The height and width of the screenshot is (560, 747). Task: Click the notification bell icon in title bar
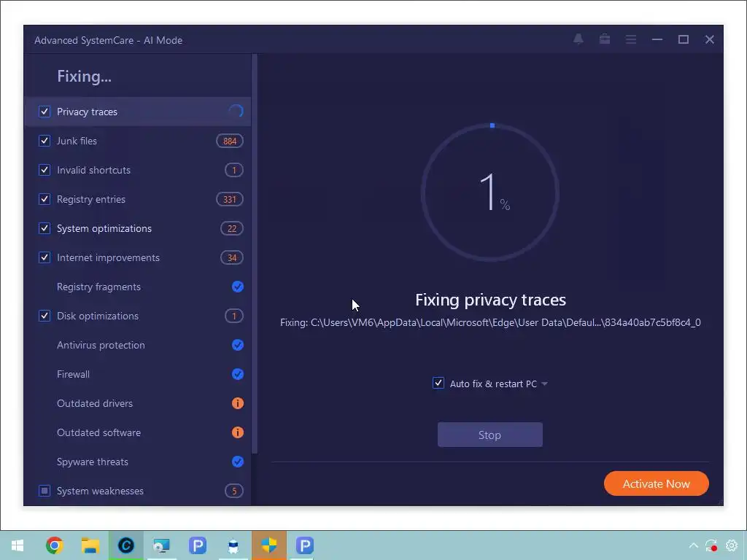[x=578, y=39]
